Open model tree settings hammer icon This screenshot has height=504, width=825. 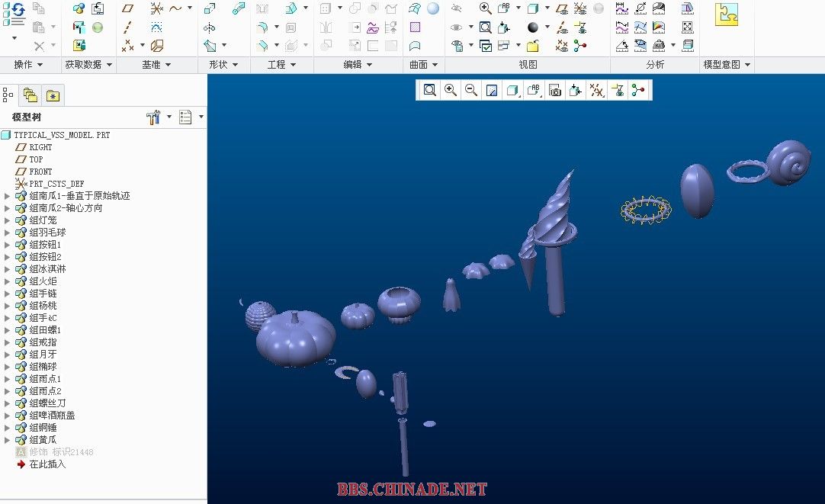coord(152,117)
